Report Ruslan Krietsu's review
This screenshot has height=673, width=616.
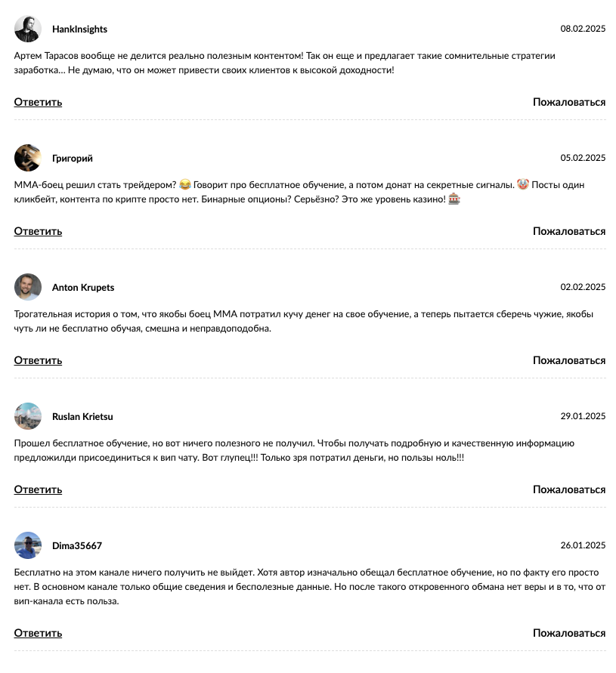[x=569, y=489]
